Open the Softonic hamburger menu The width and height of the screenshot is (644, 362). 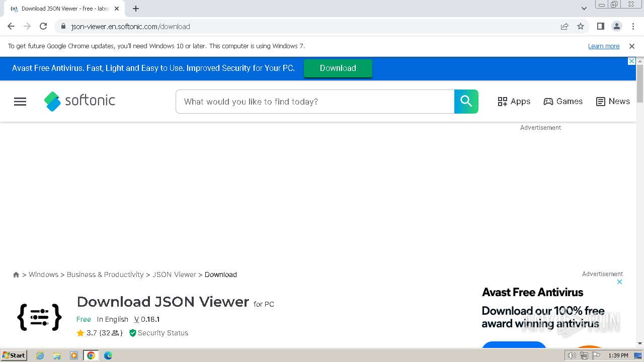click(20, 102)
